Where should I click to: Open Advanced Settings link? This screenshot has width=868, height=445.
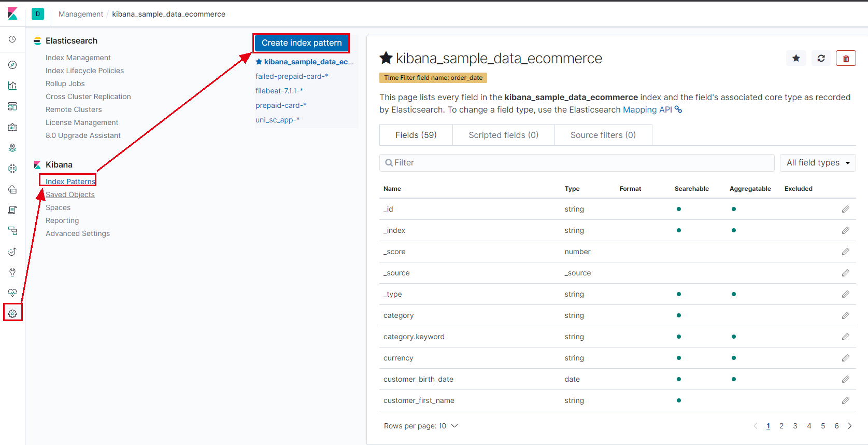(78, 233)
